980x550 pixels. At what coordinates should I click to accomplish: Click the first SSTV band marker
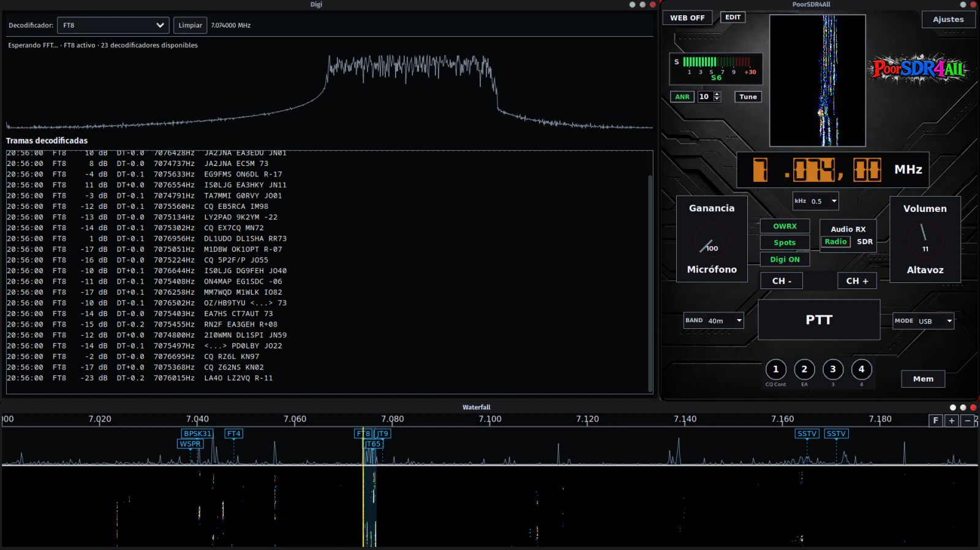click(807, 434)
